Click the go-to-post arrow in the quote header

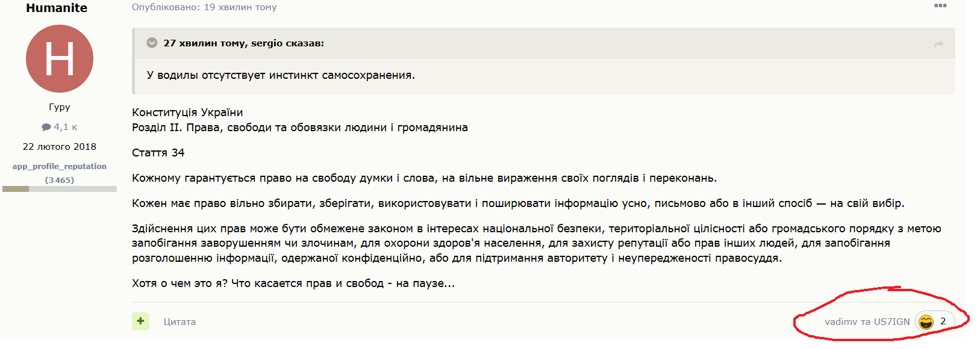click(938, 44)
